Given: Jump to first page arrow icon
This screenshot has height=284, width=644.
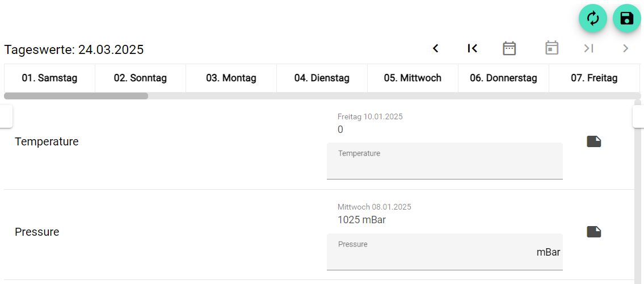Looking at the screenshot, I should point(472,49).
